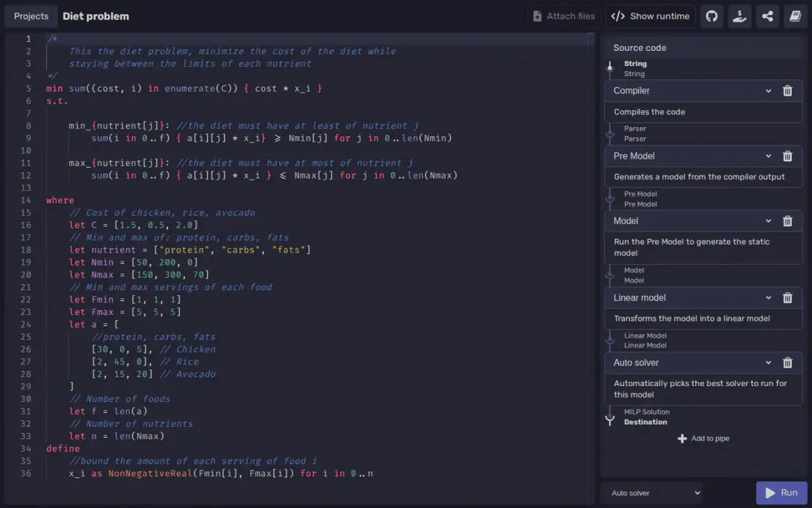This screenshot has width=812, height=508.
Task: Click "Transforms the model into a linear model"
Action: coord(692,318)
